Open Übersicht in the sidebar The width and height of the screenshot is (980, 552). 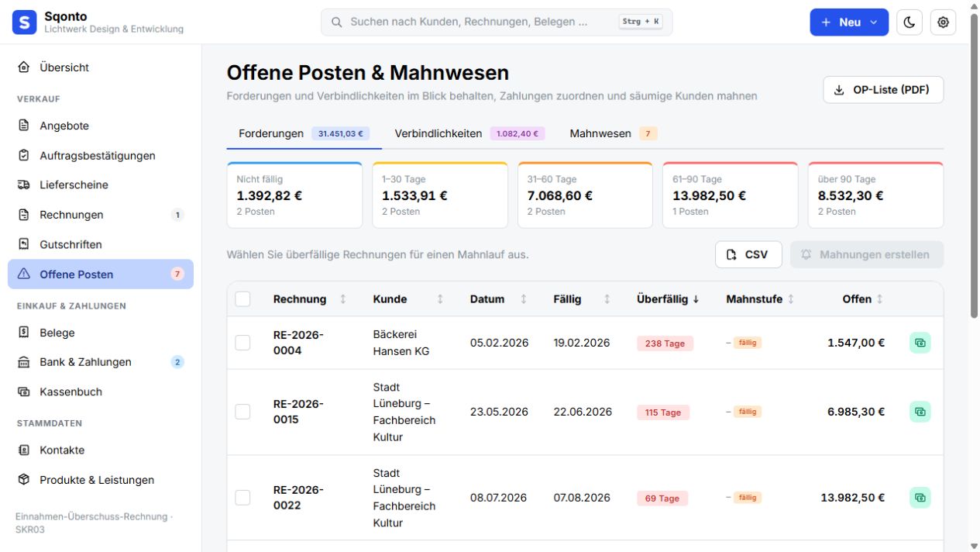pos(101,67)
